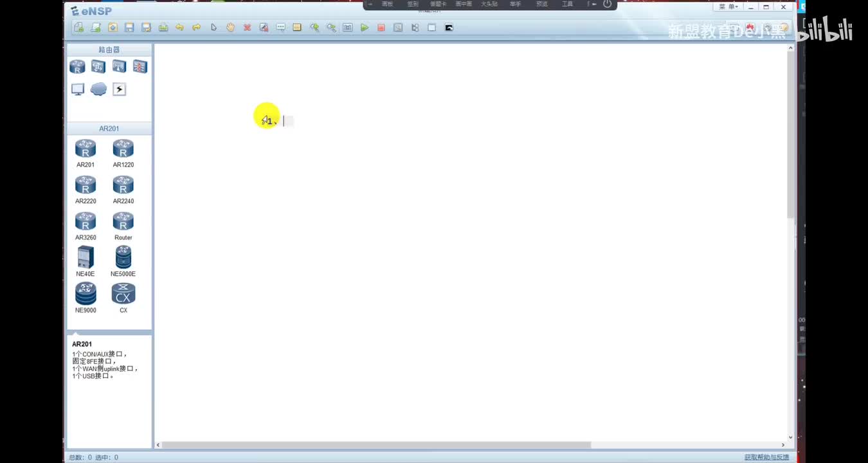Stop devices with red stop button
Image resolution: width=868 pixels, height=463 pixels.
(381, 28)
